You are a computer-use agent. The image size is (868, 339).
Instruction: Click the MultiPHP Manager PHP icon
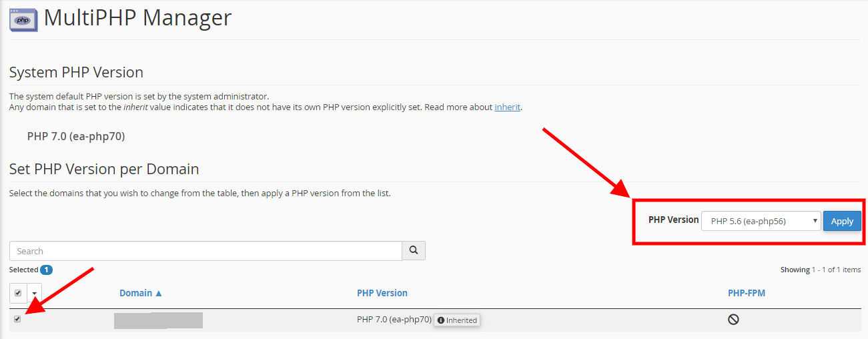[x=23, y=19]
